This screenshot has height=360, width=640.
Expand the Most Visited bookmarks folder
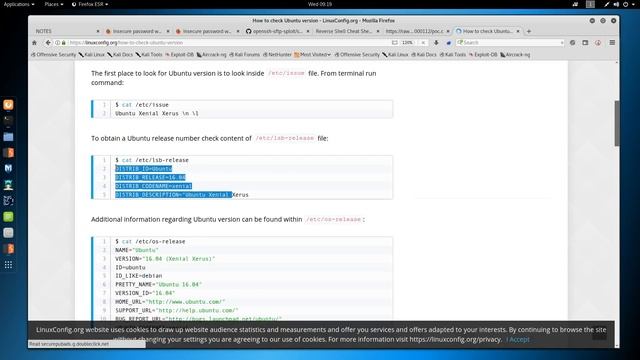point(312,54)
